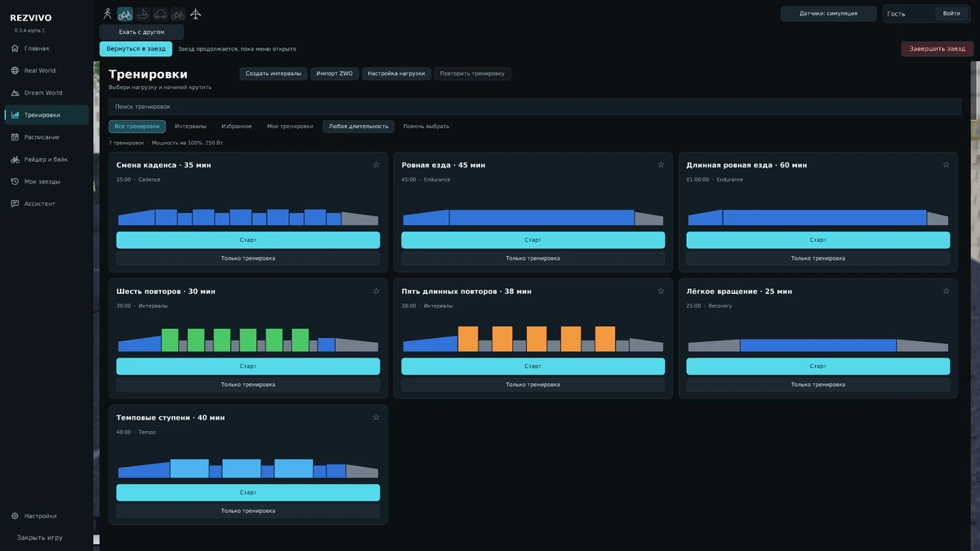Open the gear icon beside Настройки
Screen dimensions: 980x551
15,516
